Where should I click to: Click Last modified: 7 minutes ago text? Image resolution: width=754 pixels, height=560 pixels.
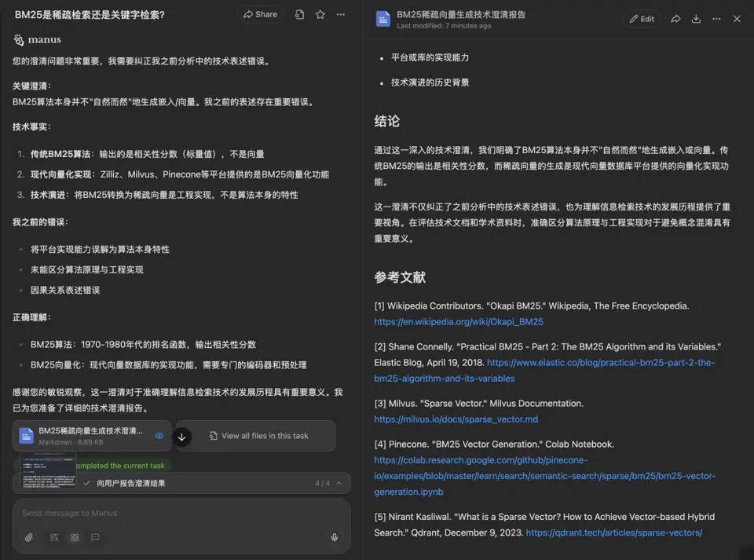click(x=444, y=26)
